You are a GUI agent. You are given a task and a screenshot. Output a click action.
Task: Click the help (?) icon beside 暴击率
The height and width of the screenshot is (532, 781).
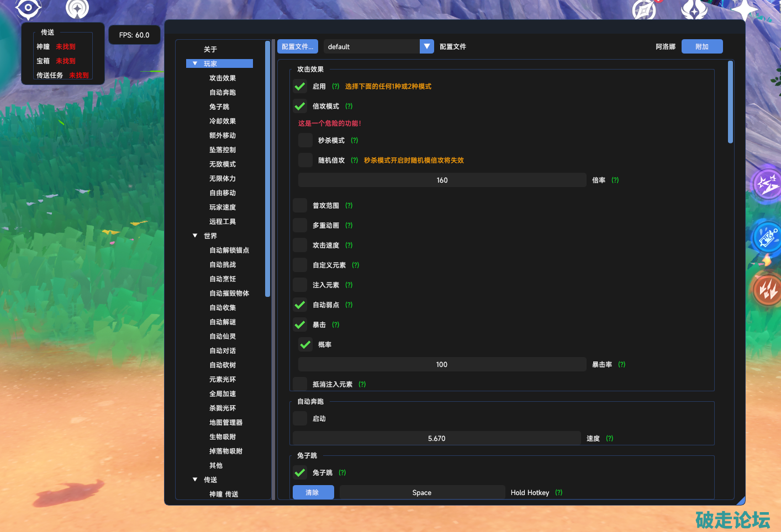(622, 365)
